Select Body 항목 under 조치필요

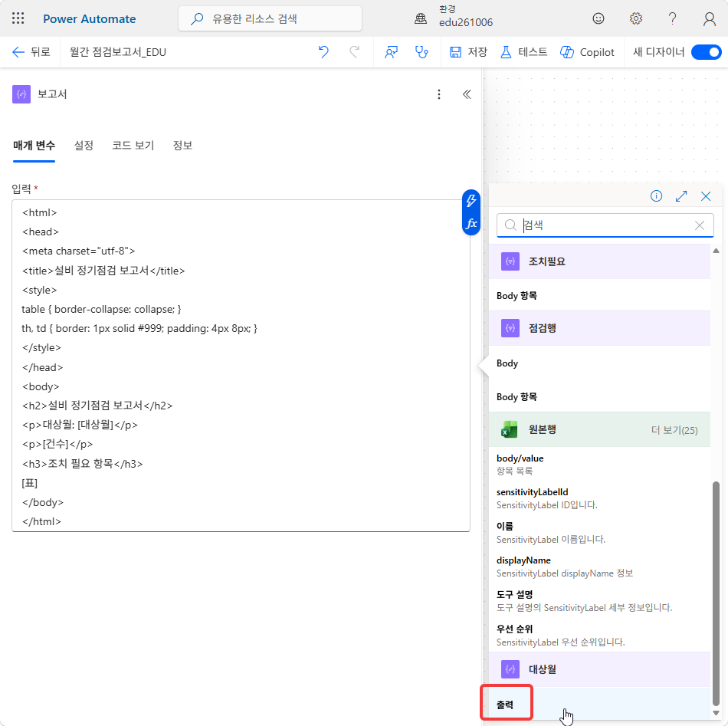(x=599, y=296)
